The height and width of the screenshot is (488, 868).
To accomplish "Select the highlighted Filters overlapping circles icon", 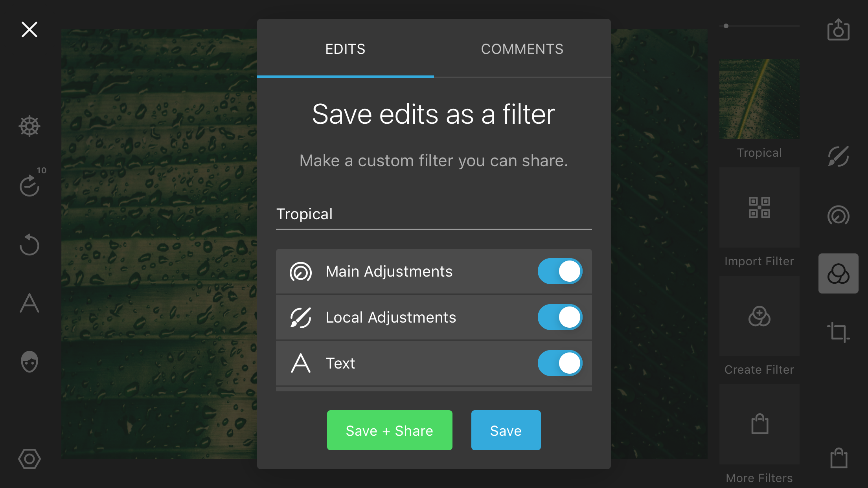I will point(839,273).
